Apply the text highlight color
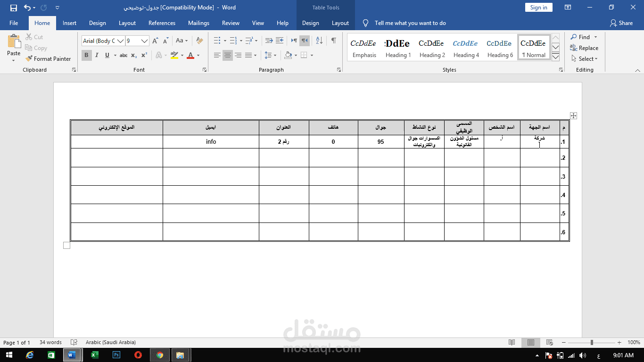Viewport: 644px width, 362px height. click(x=174, y=55)
